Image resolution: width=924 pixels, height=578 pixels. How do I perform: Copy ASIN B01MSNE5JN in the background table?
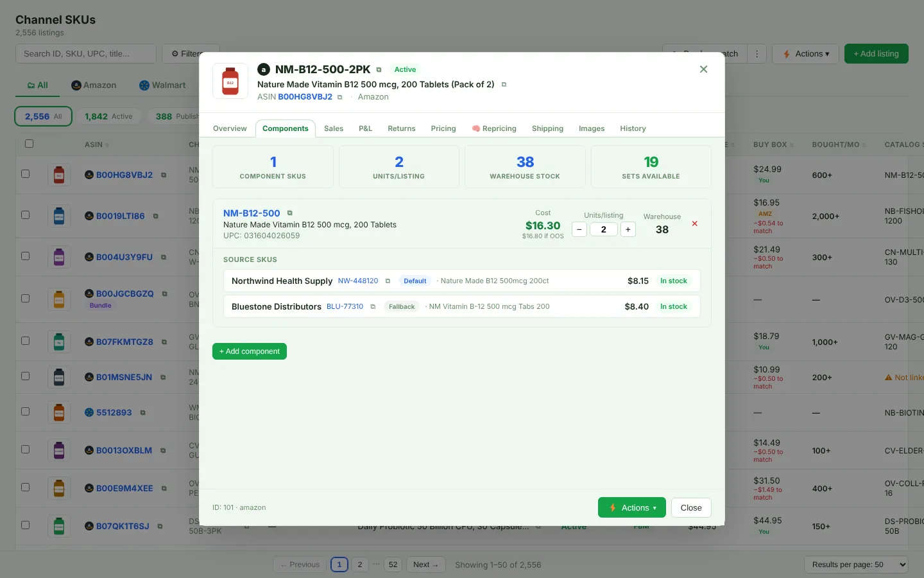[163, 378]
